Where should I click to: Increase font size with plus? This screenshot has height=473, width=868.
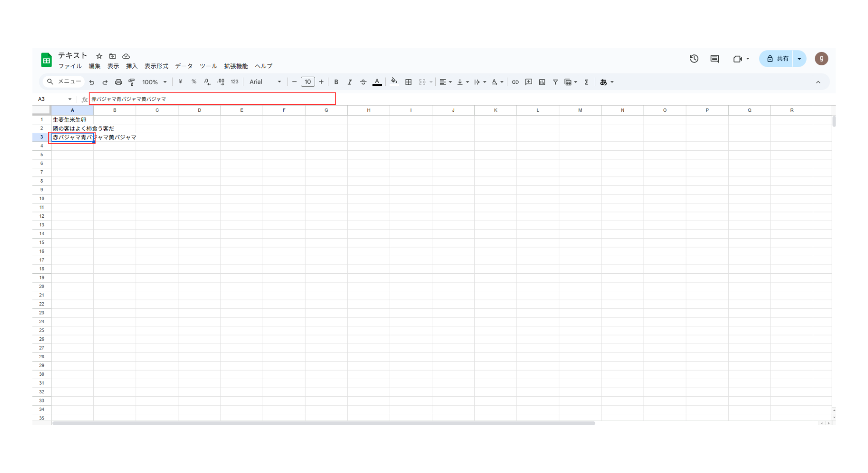click(x=321, y=82)
